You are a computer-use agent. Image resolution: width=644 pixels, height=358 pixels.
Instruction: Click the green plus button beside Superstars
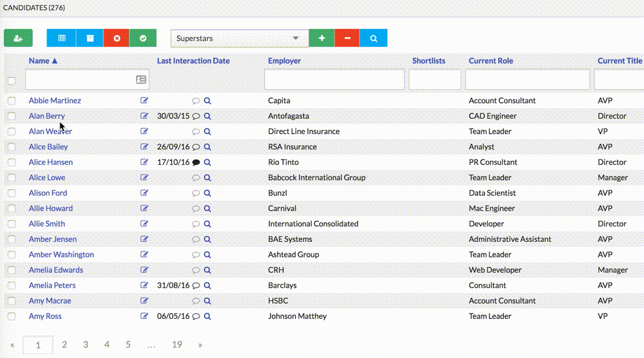click(321, 38)
